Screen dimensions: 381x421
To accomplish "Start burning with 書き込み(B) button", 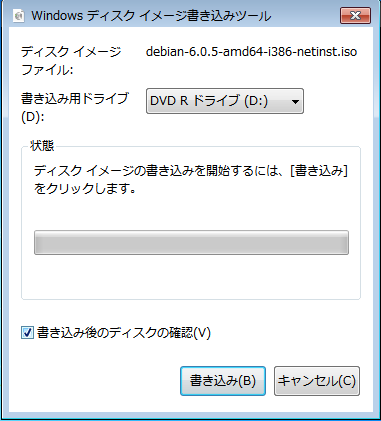I will 223,381.
